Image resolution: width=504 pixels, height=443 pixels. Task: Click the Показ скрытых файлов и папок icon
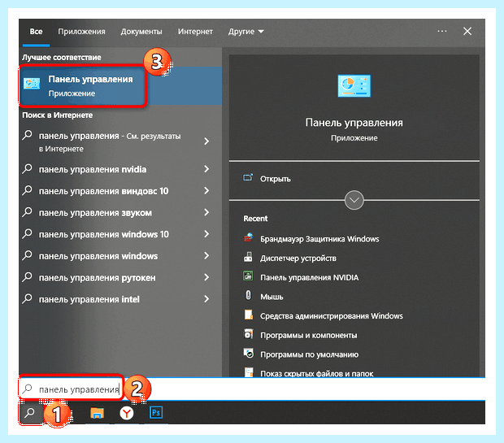click(249, 372)
